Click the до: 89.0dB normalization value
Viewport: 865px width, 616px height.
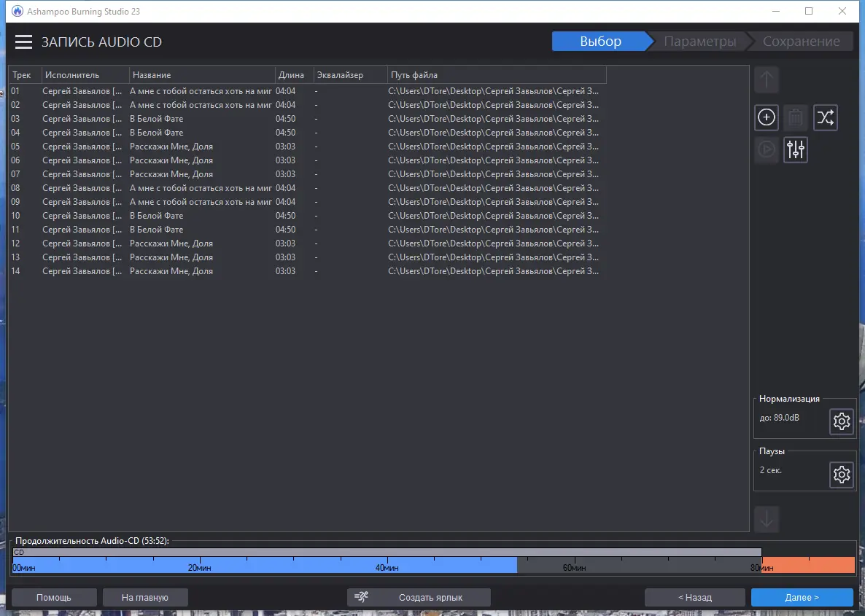coord(779,418)
